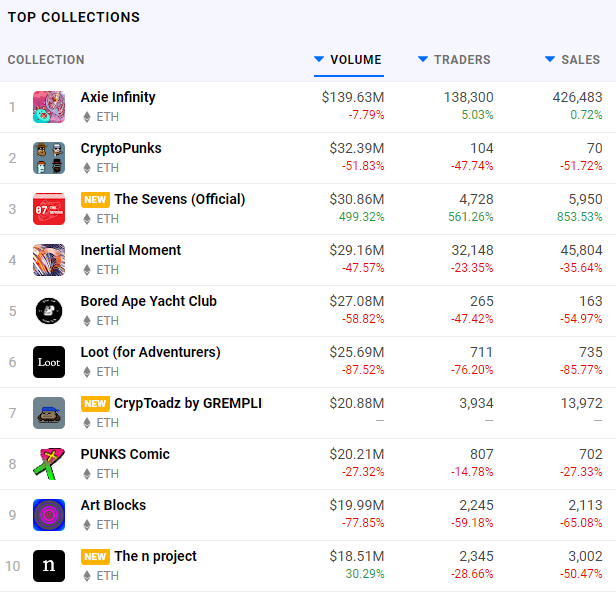
Task: Open the CrypToadz by GREMPLIN link
Action: [x=188, y=403]
